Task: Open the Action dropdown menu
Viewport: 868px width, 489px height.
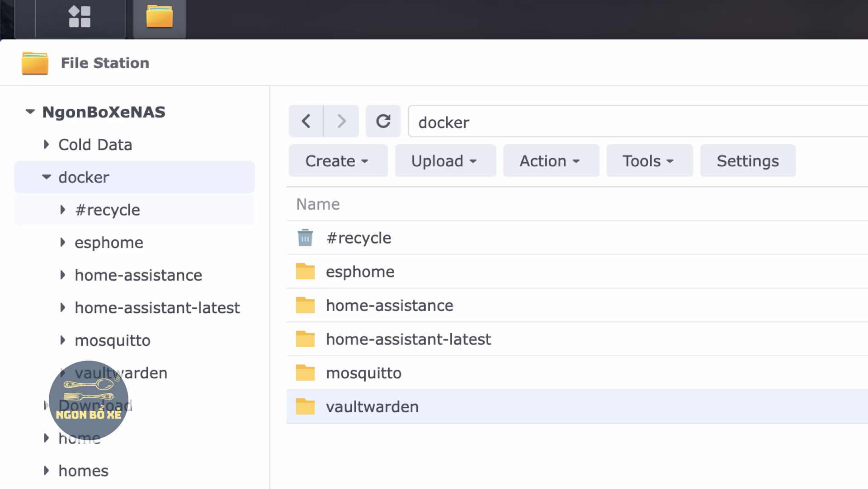Action: click(551, 161)
